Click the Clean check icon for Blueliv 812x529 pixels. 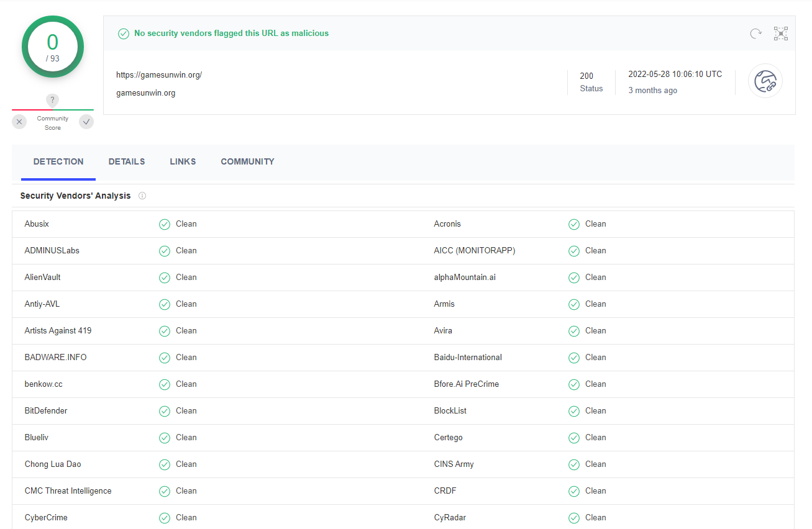click(x=165, y=438)
